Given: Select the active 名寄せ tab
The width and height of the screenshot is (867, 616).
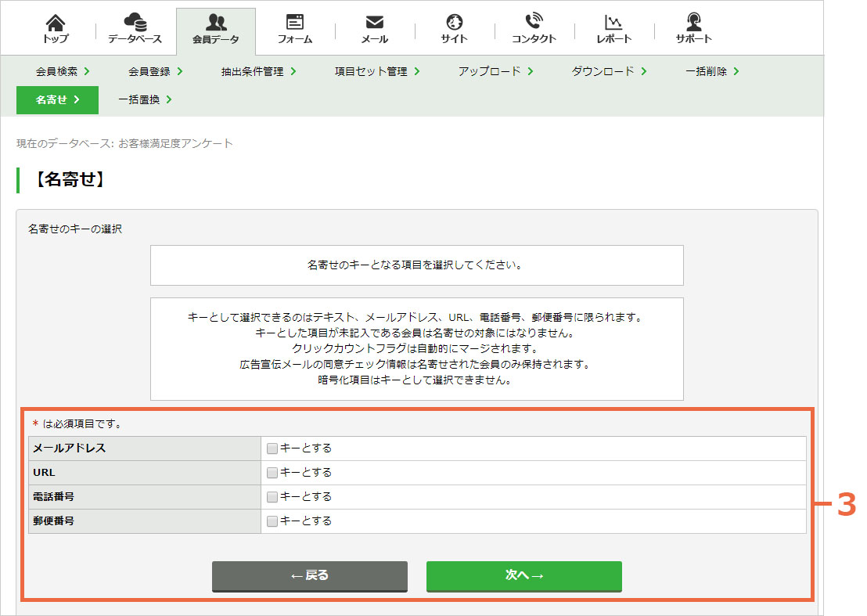Looking at the screenshot, I should (57, 100).
